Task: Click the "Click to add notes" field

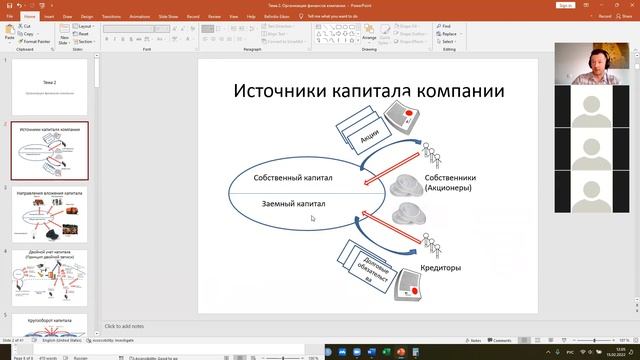Action: 124,326
